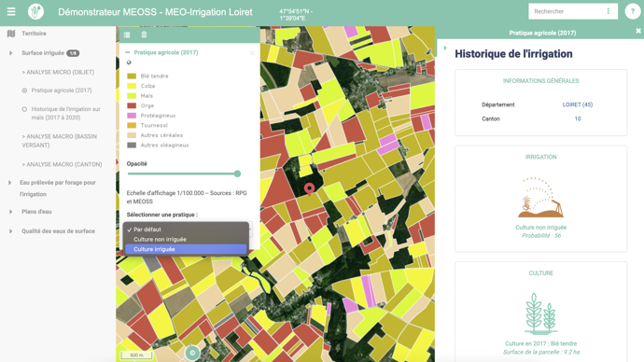This screenshot has width=644, height=362.
Task: Click the red location pin on map
Action: tap(309, 188)
